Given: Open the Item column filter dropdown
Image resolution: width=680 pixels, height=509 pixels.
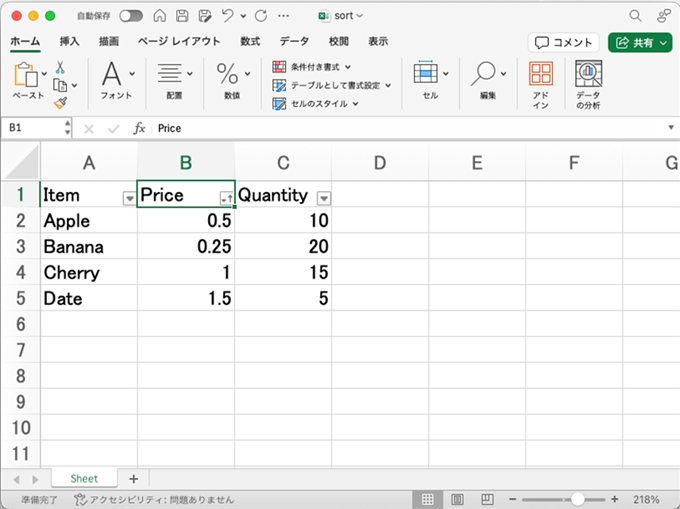Looking at the screenshot, I should click(128, 198).
